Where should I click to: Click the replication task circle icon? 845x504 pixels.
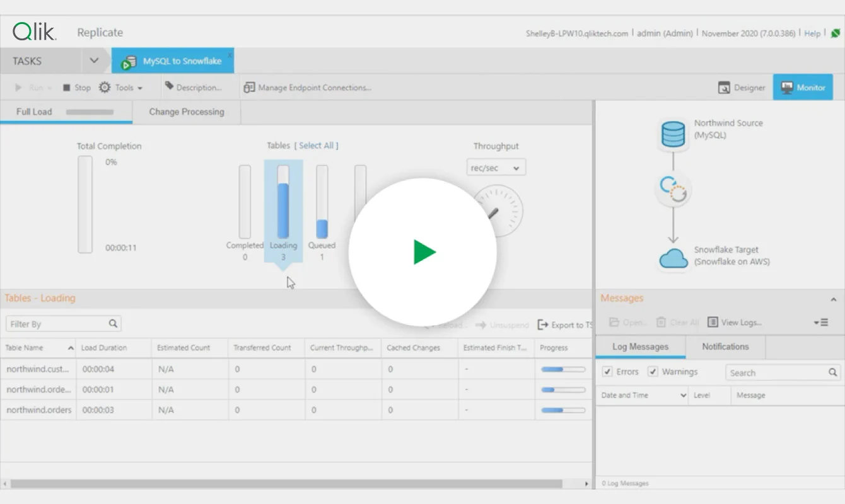pyautogui.click(x=673, y=189)
